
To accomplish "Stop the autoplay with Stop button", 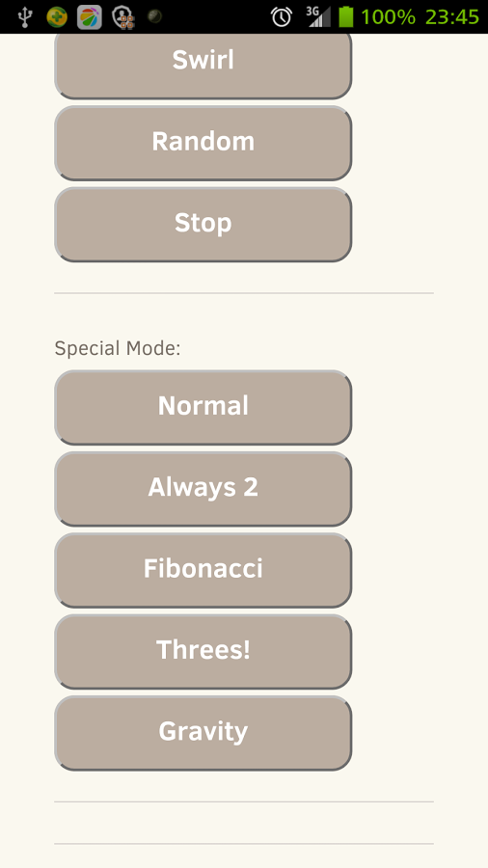I will (x=203, y=224).
